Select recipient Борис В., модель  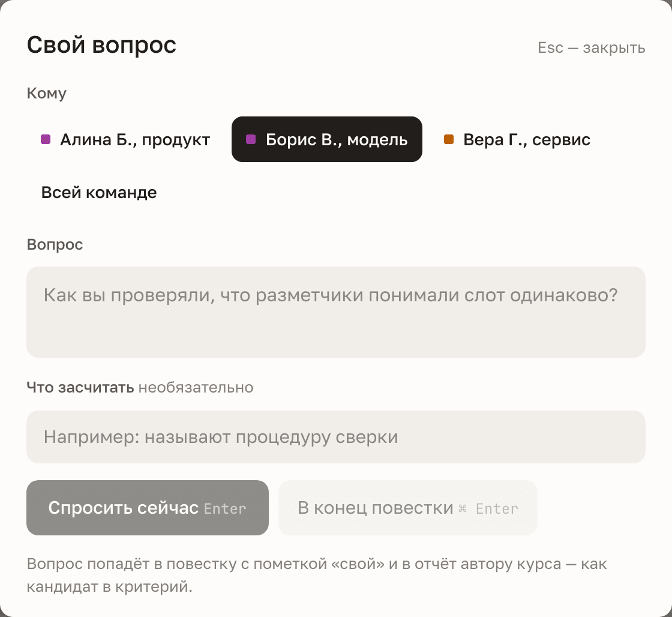pyautogui.click(x=327, y=139)
